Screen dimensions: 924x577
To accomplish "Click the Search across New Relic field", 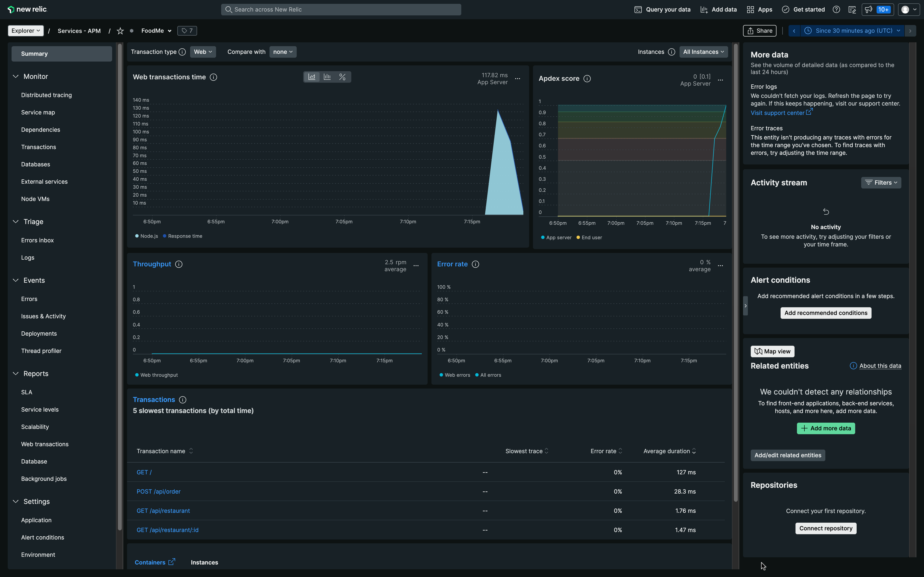I will (340, 10).
